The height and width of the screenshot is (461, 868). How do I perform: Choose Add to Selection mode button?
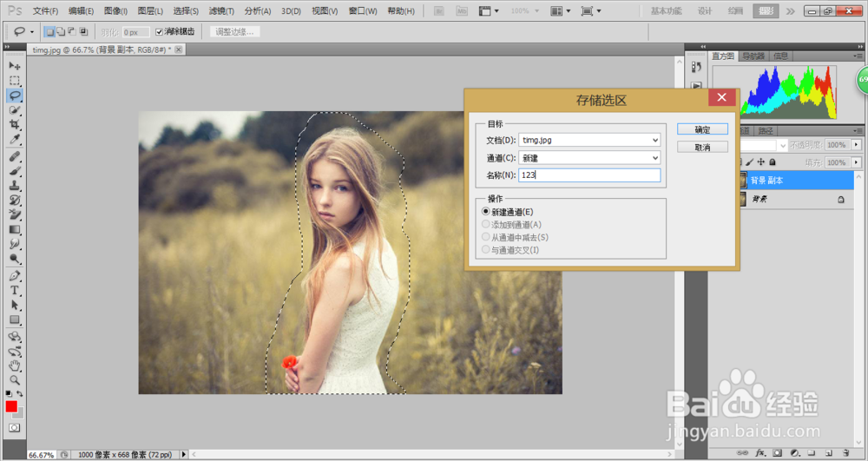coord(61,31)
